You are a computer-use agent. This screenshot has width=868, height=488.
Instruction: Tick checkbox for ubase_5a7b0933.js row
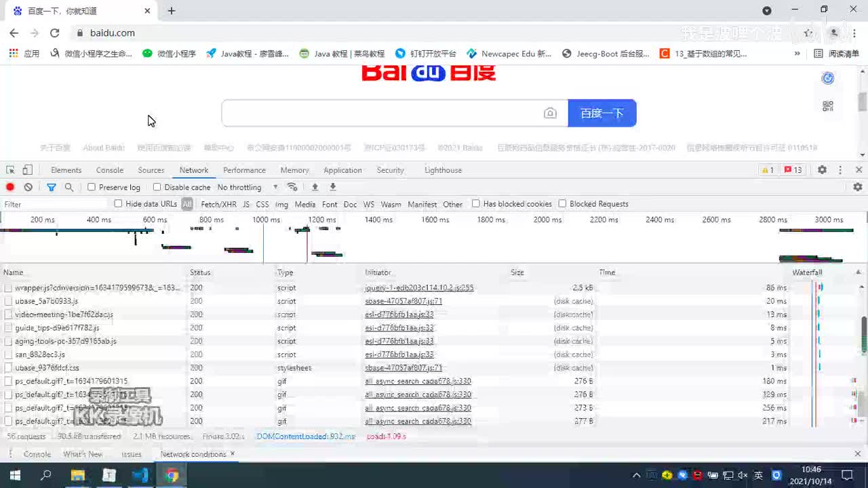8,301
